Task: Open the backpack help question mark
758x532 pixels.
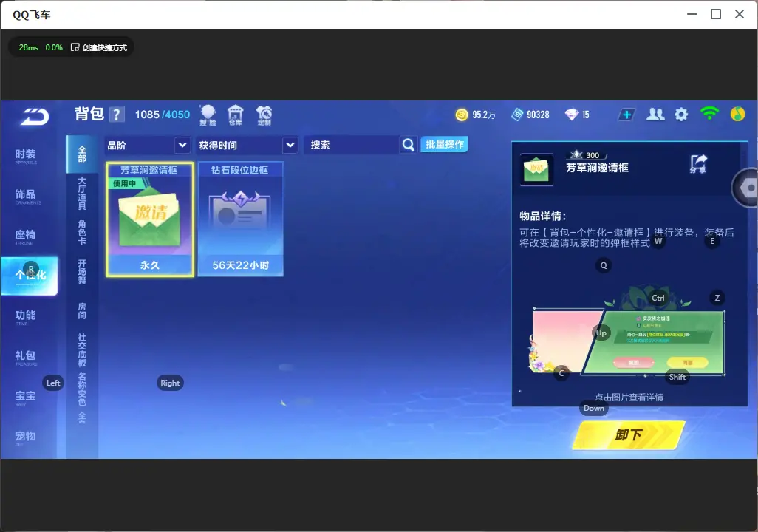Action: click(117, 115)
